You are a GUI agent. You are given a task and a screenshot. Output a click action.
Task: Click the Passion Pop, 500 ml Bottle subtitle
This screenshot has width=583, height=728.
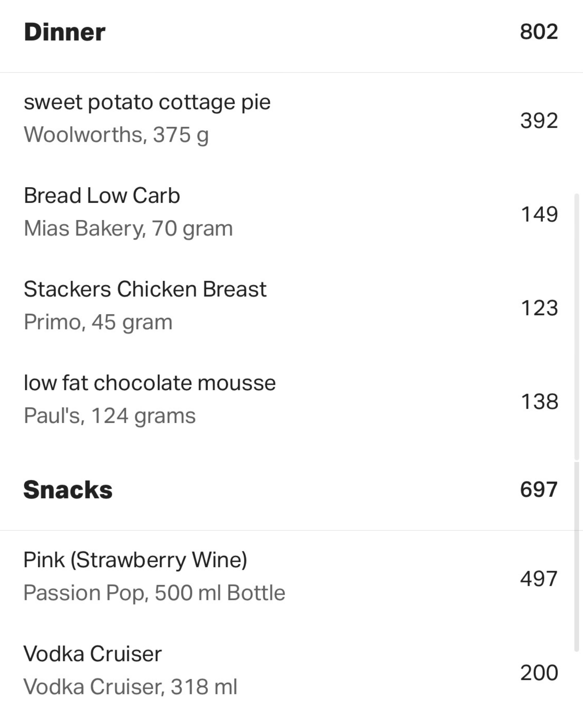point(154,593)
